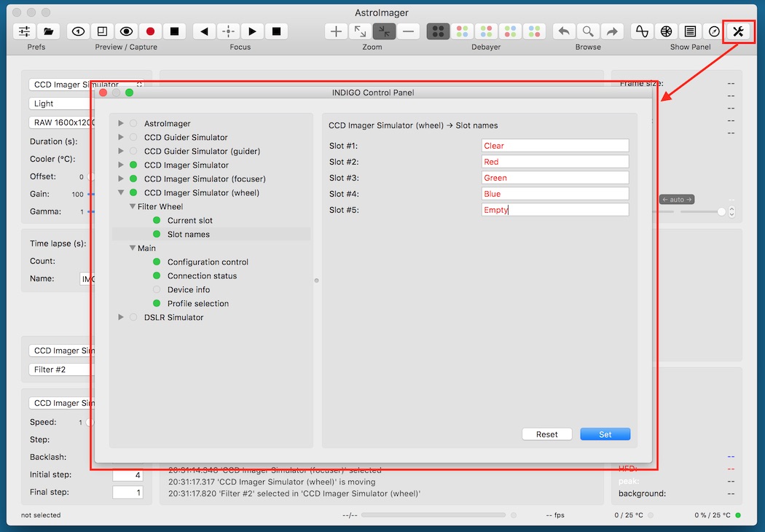Open the control panel with the tools icon
Viewport: 765px width, 532px height.
[x=738, y=32]
